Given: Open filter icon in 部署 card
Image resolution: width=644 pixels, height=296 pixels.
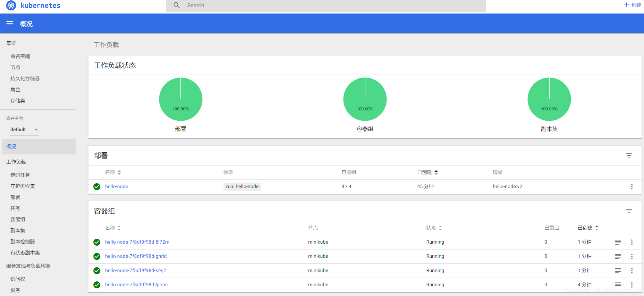Looking at the screenshot, I should point(629,155).
